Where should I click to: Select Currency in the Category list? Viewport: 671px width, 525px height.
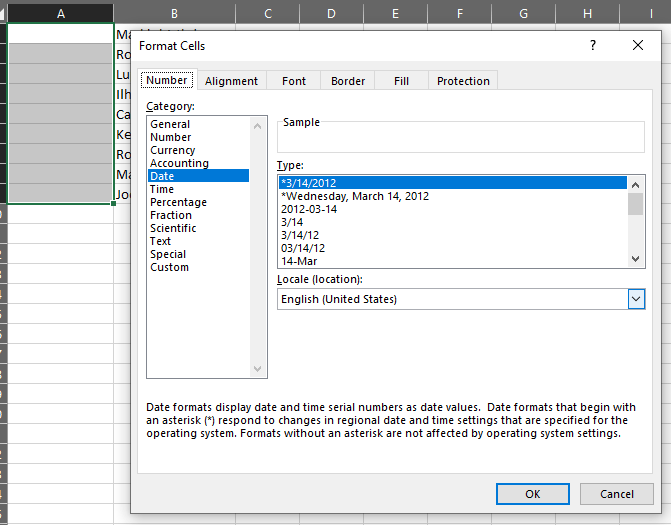[173, 150]
